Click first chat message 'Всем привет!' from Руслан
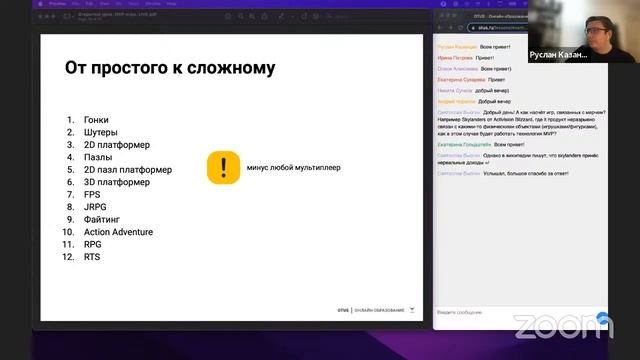The height and width of the screenshot is (360, 640). 495,47
